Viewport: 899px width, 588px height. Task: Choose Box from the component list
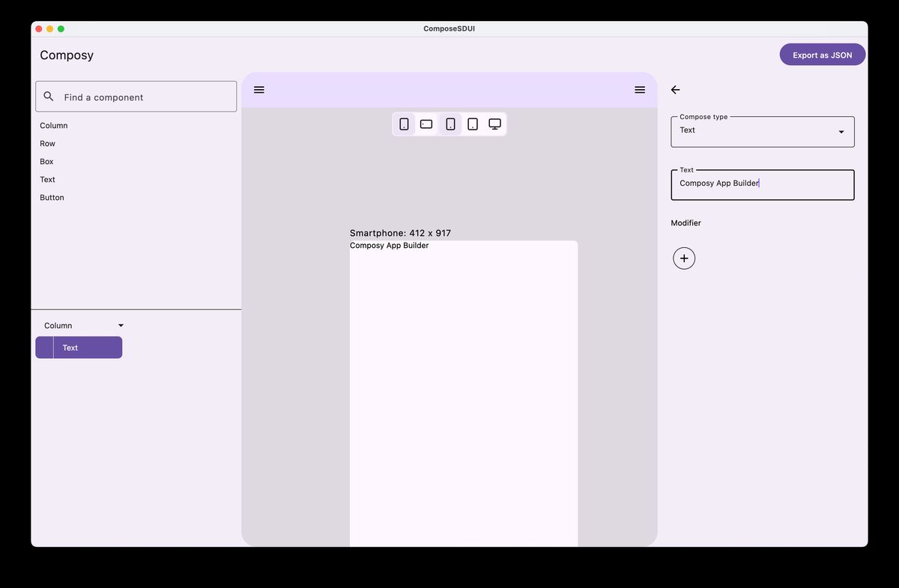point(46,162)
